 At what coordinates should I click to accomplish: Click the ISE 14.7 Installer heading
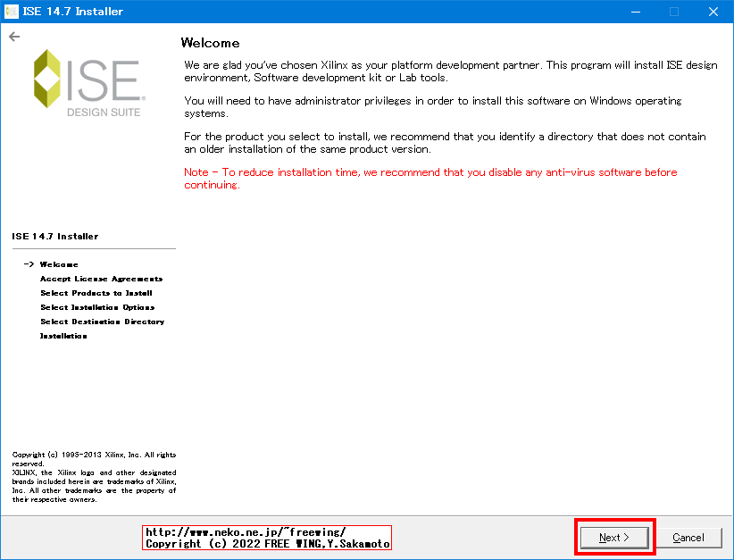[x=55, y=236]
